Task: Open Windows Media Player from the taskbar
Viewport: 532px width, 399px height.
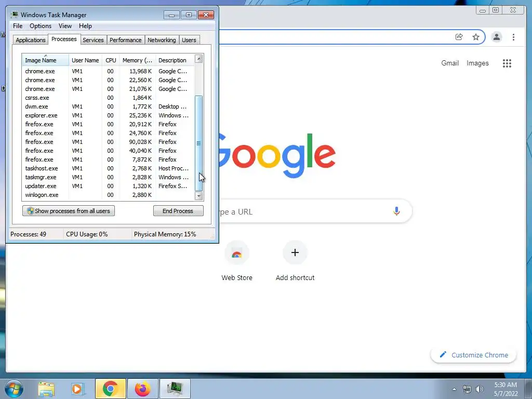Action: (77, 389)
